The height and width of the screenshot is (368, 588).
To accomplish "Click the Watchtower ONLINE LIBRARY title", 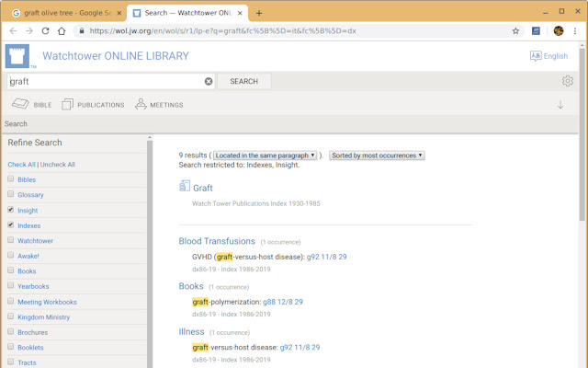I will [x=116, y=56].
